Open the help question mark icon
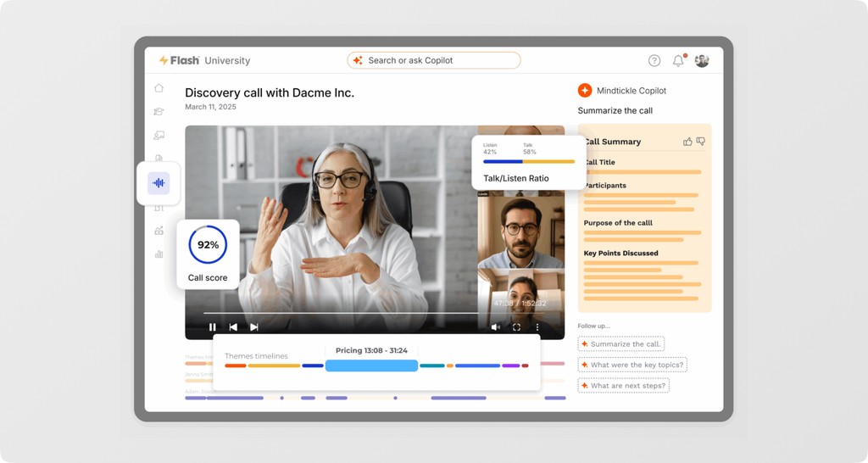Viewport: 868px width, 463px height. 654,60
